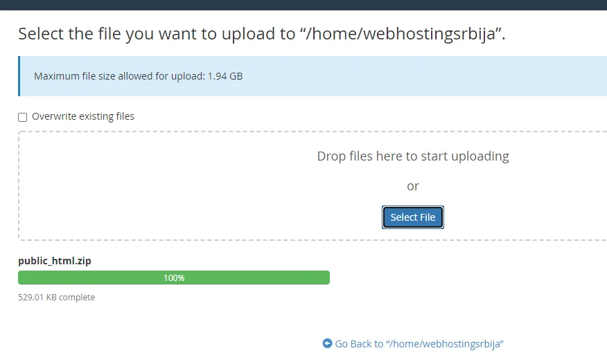Click the Select File button
The image size is (607, 364).
(x=413, y=217)
